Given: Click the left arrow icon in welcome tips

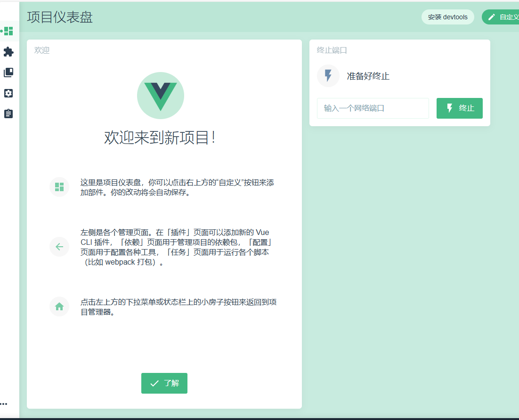Looking at the screenshot, I should 59,247.
